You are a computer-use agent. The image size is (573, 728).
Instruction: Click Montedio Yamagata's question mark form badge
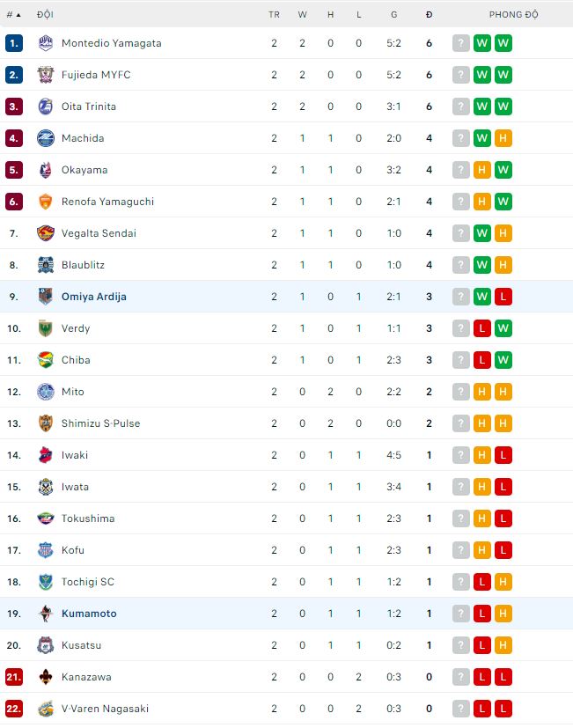[x=461, y=43]
